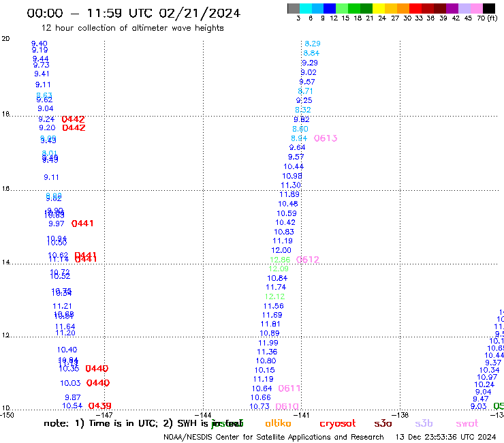Click the red 0441 marker beside 9.97
504x443 pixels.
pyautogui.click(x=82, y=224)
